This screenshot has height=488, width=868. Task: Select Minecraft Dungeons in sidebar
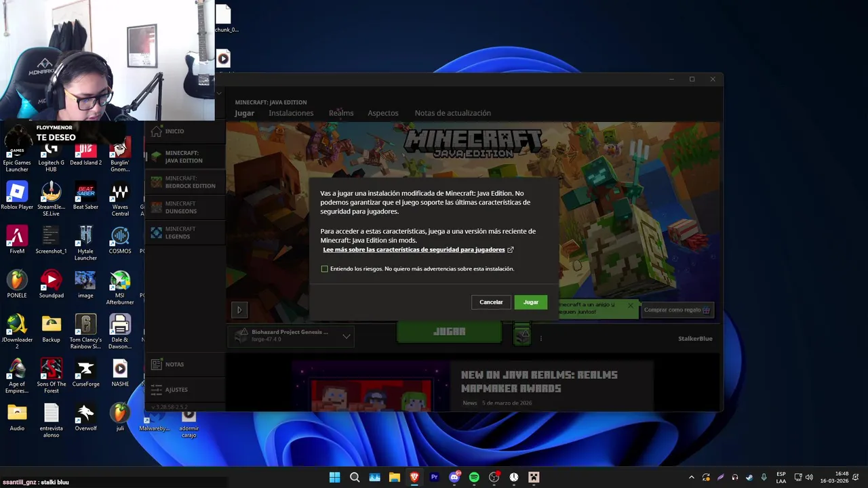[x=184, y=207]
